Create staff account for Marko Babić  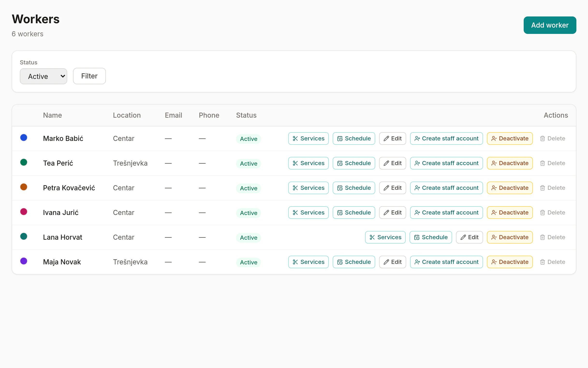(x=446, y=138)
